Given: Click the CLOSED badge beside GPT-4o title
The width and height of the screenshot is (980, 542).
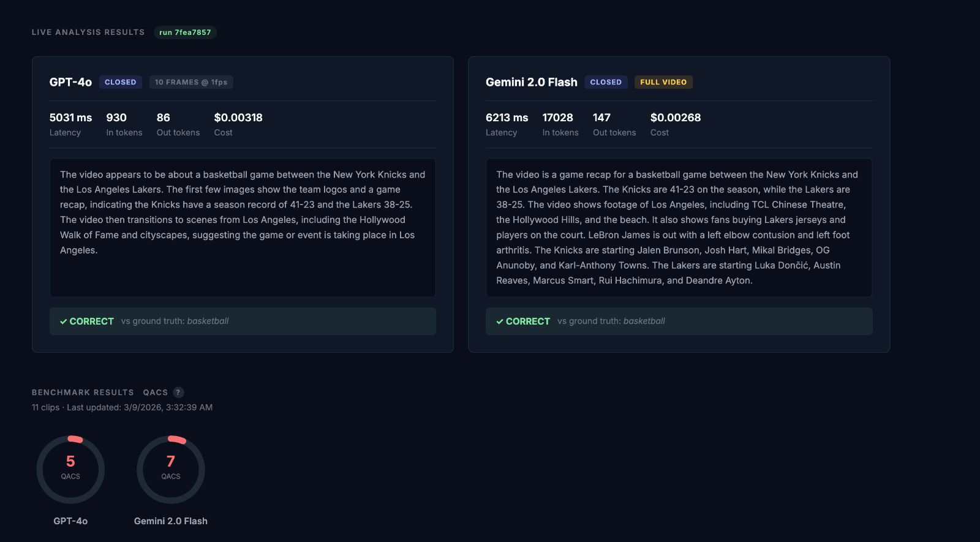Looking at the screenshot, I should click(121, 82).
